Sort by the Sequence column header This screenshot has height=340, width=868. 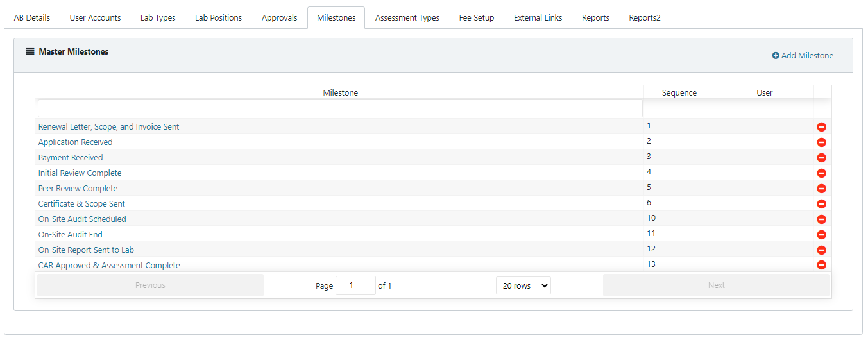point(679,93)
